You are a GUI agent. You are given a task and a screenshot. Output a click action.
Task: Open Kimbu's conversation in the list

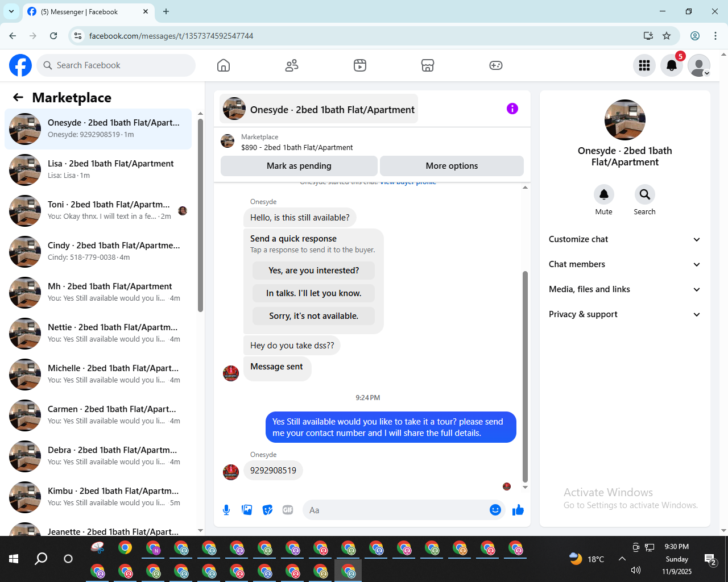pos(98,497)
